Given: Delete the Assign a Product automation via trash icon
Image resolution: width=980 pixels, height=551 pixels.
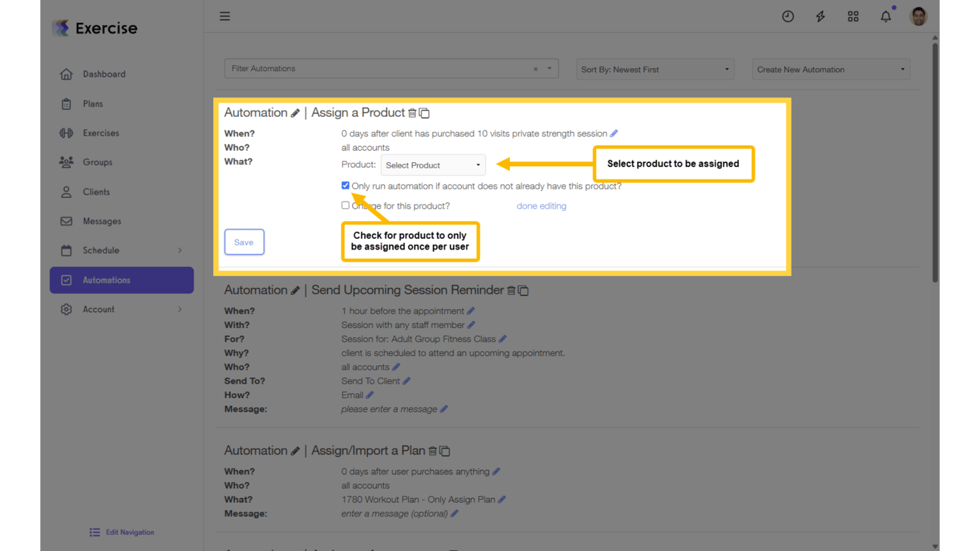Looking at the screenshot, I should pos(413,113).
